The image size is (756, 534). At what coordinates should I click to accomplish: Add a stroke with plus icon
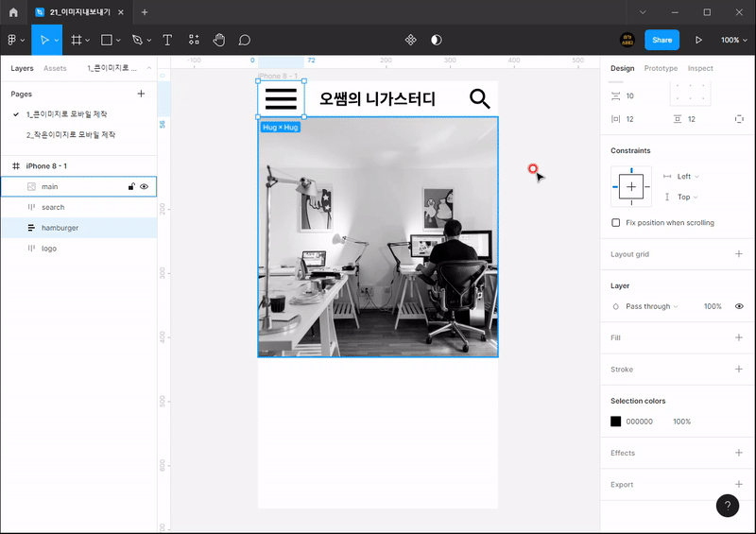coord(739,369)
